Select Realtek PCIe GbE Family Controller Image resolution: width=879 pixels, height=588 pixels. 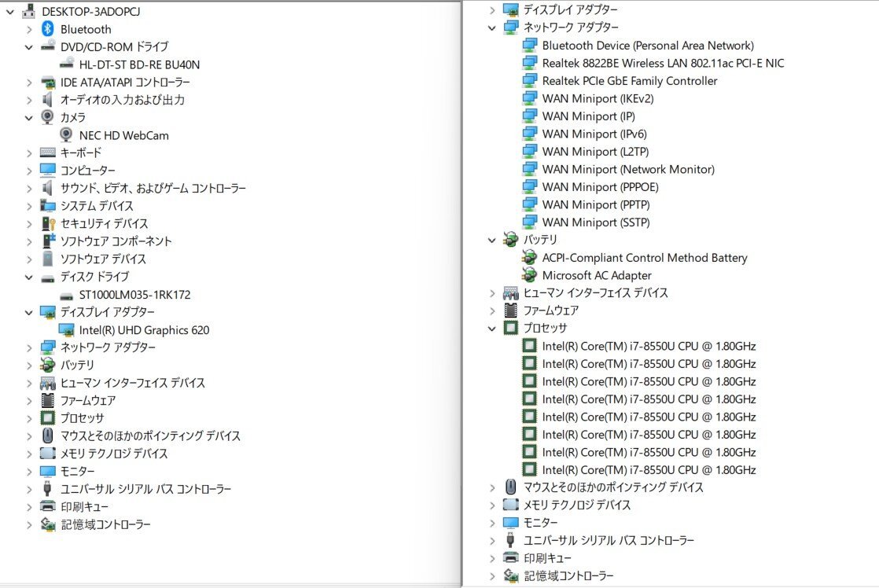click(x=630, y=81)
